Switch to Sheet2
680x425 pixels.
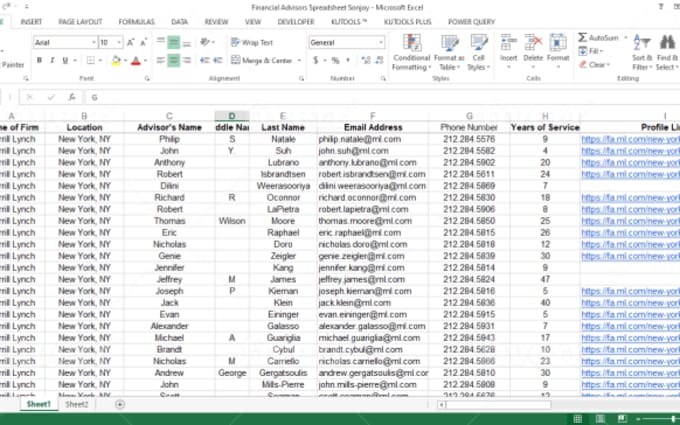pos(76,404)
